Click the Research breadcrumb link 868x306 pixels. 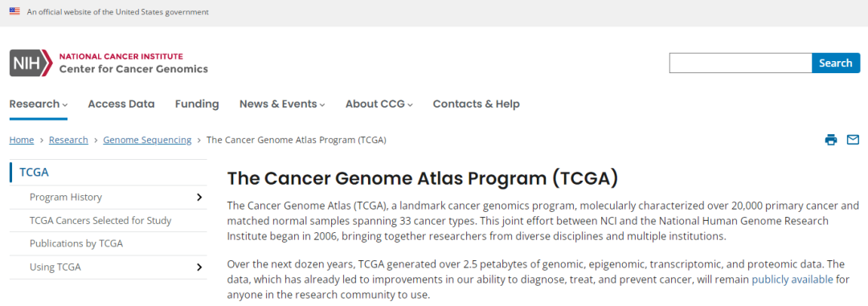[68, 140]
